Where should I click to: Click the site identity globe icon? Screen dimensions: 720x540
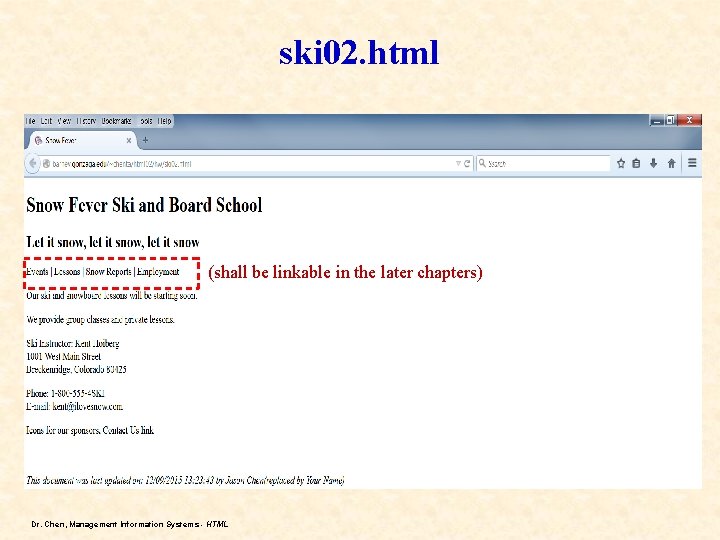[46, 163]
